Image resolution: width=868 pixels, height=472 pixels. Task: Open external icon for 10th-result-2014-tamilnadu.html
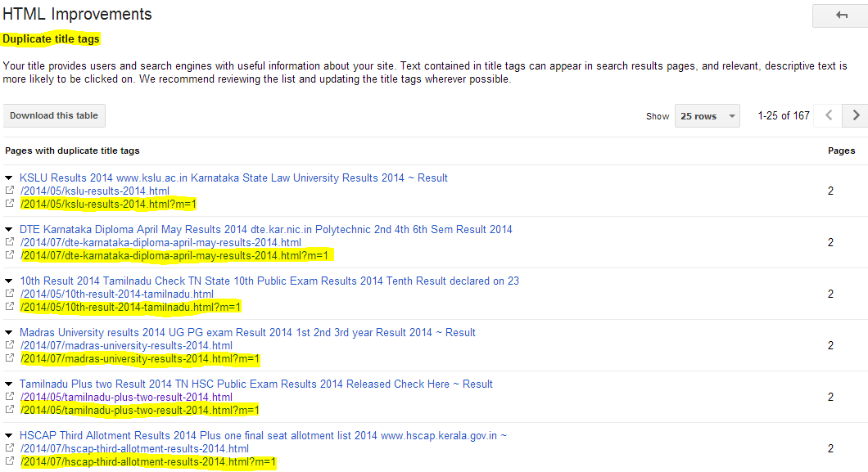[x=9, y=293]
